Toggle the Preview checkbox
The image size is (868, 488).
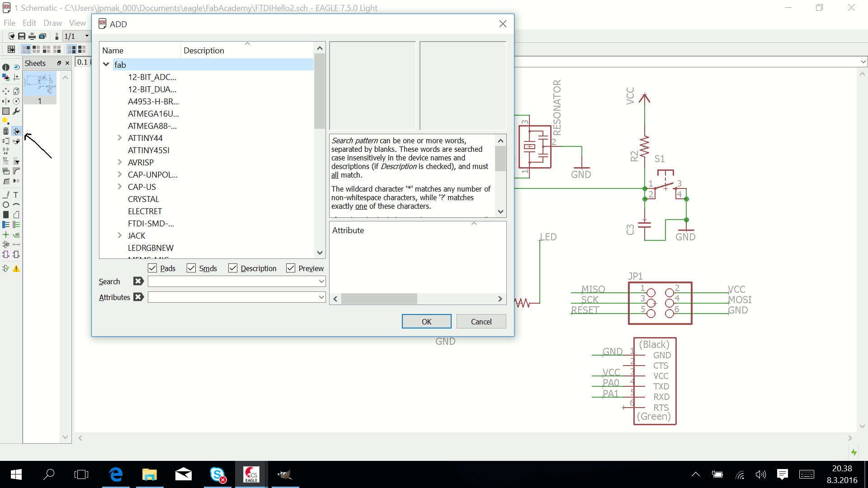pyautogui.click(x=291, y=268)
